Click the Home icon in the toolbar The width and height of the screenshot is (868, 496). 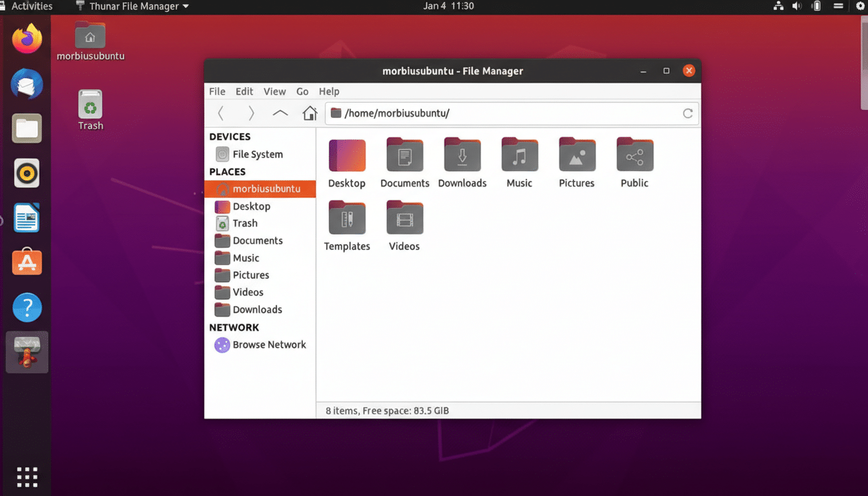309,112
